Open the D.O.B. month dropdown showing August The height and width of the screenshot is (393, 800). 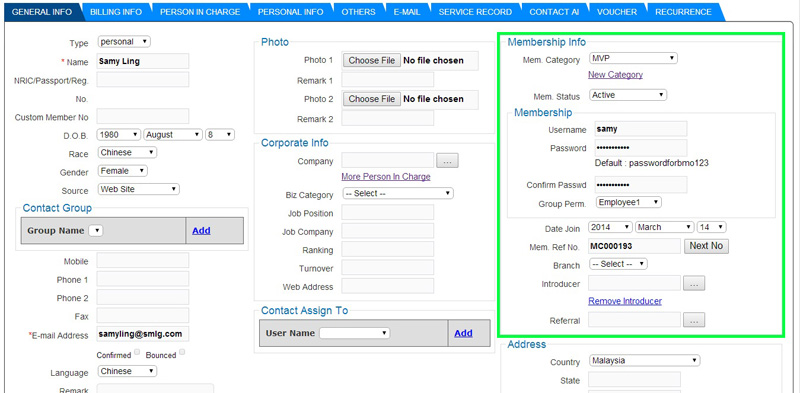click(x=173, y=135)
